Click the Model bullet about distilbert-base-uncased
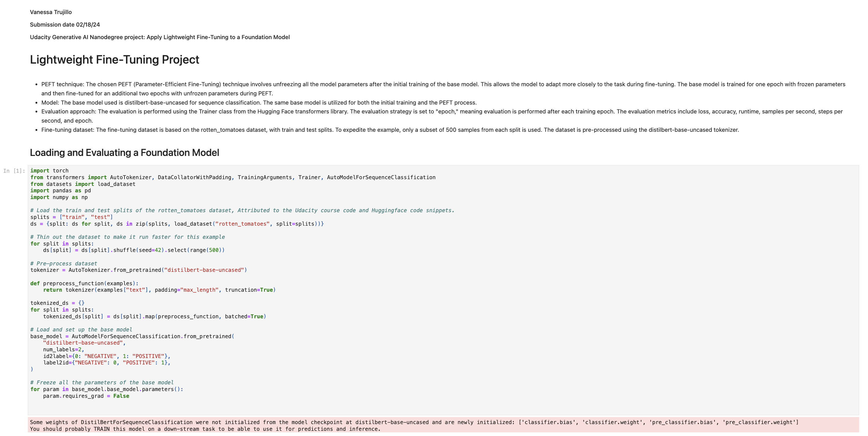868x436 pixels. tap(258, 102)
